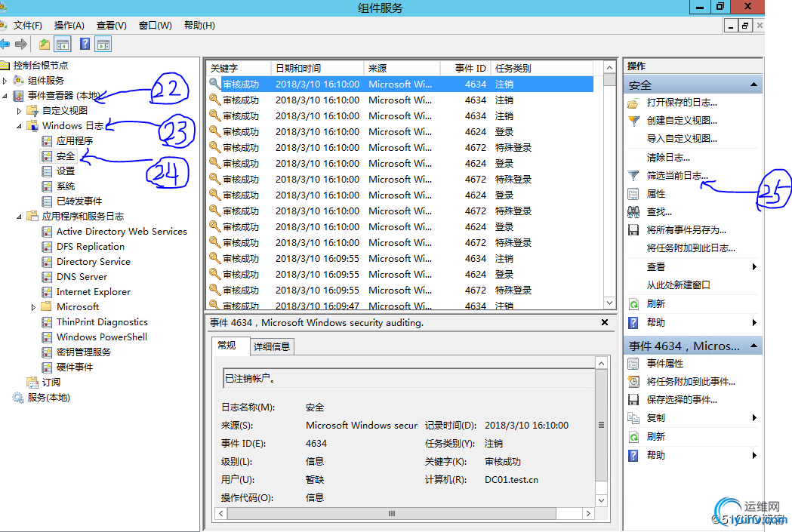Sort events by 日期和时间 column header

click(317, 68)
